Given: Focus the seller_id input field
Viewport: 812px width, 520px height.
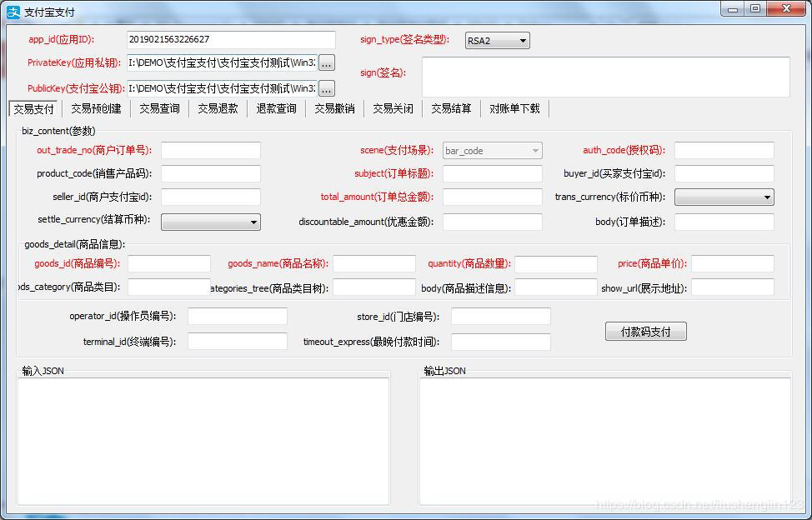Looking at the screenshot, I should 211,197.
